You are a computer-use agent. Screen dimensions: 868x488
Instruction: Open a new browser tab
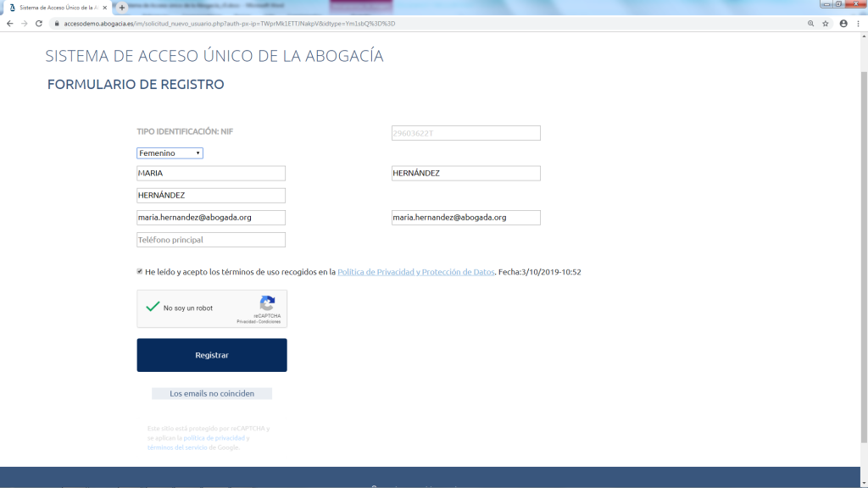[x=122, y=7]
